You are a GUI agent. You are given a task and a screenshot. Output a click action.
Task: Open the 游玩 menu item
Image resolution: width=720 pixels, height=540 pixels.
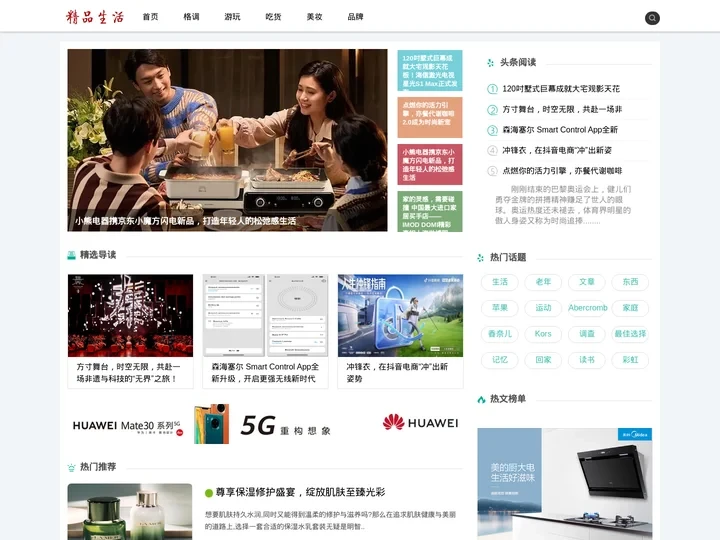pos(232,17)
